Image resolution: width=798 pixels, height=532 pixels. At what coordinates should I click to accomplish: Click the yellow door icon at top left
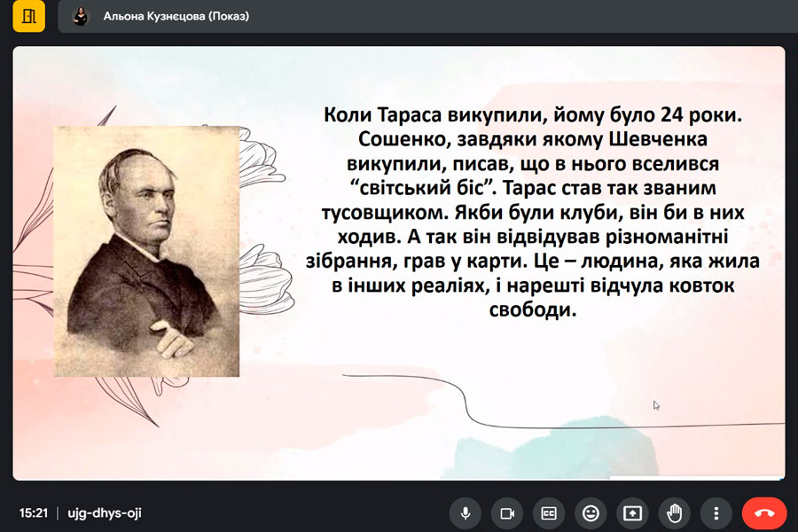[28, 16]
